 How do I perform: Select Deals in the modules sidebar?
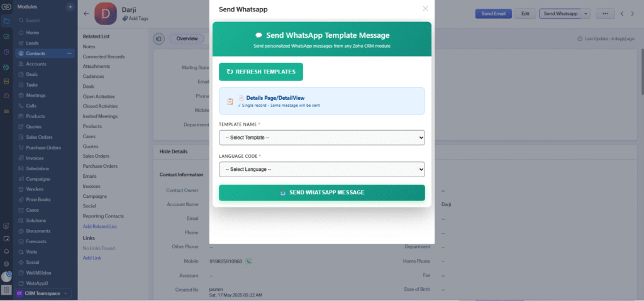[x=31, y=74]
